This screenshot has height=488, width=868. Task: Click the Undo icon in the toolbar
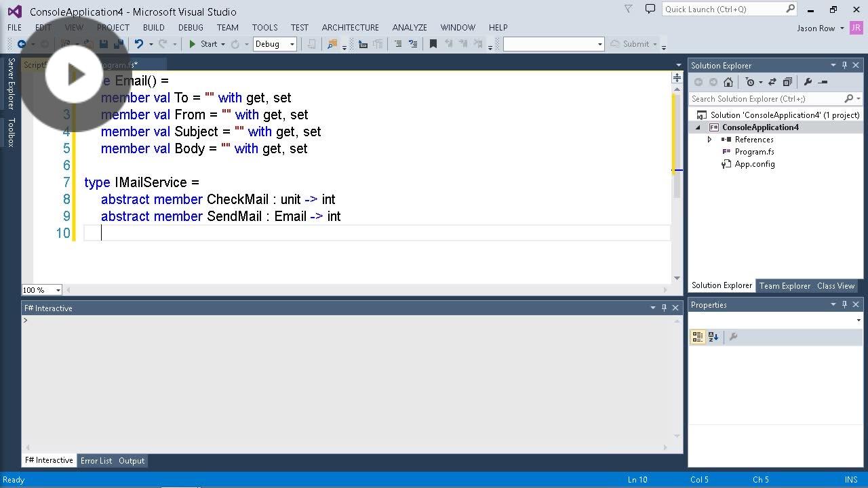pos(140,43)
